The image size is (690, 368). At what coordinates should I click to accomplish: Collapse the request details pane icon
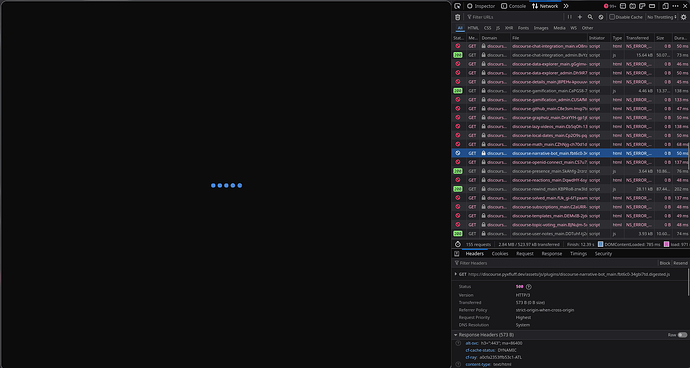(457, 254)
